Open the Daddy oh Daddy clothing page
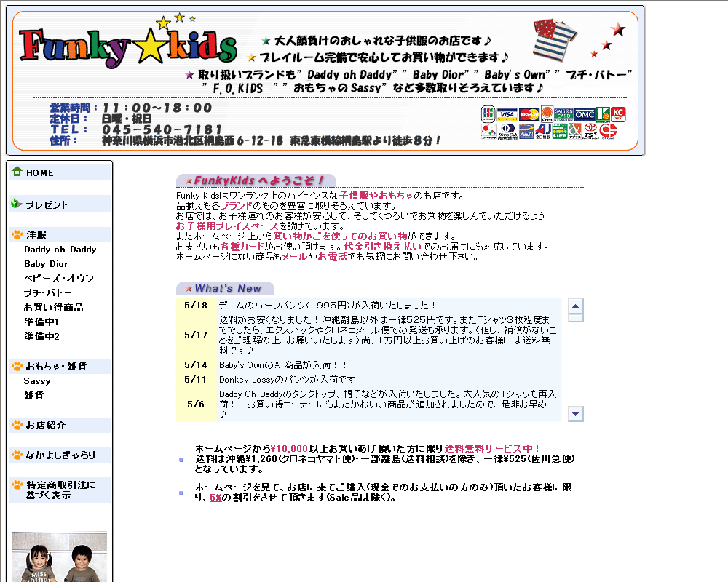The height and width of the screenshot is (582, 728). pos(60,250)
